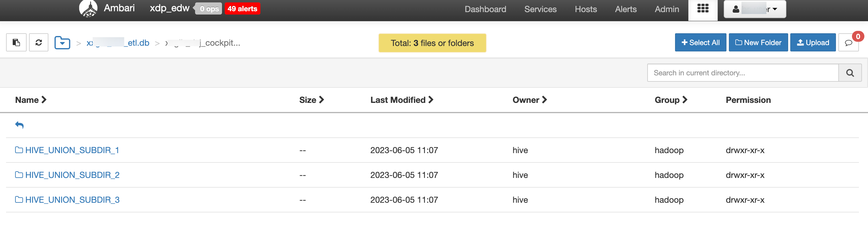Refresh the current directory listing
Screen dimensions: 868x233
point(39,42)
